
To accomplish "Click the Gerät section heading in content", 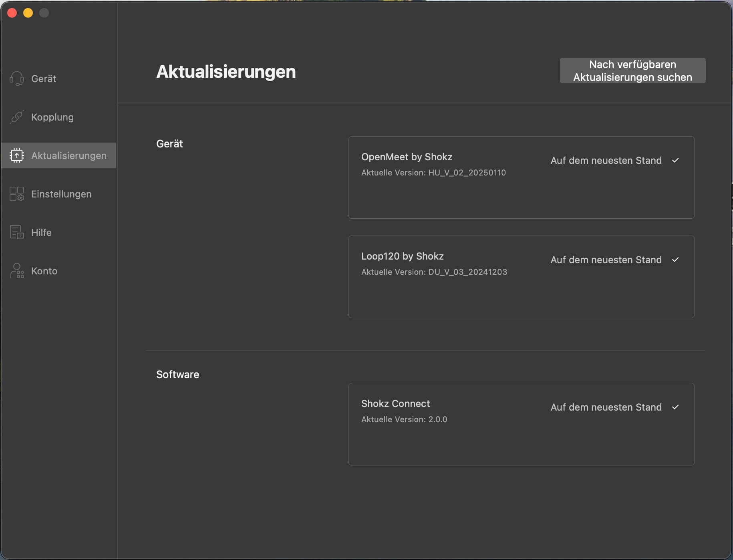I will (169, 144).
